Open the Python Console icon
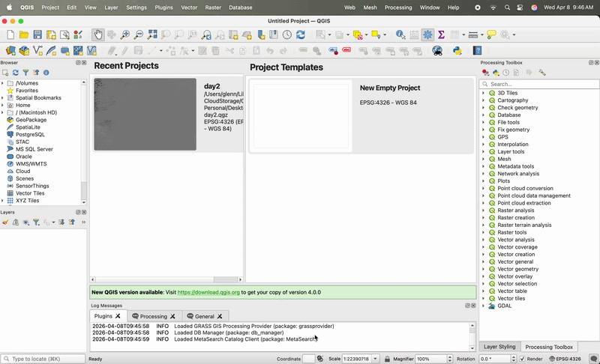This screenshot has width=600, height=364. 457,51
